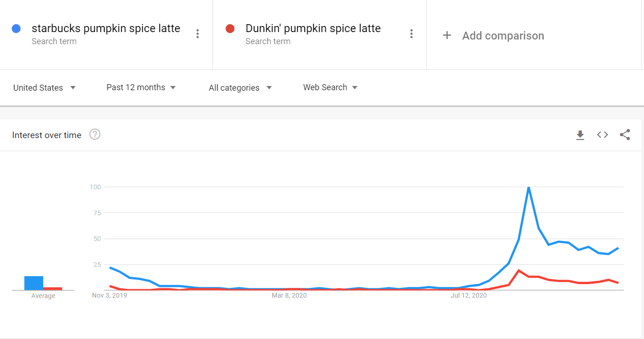644x339 pixels.
Task: Open help icon beside Interest over time
Action: pyautogui.click(x=95, y=135)
